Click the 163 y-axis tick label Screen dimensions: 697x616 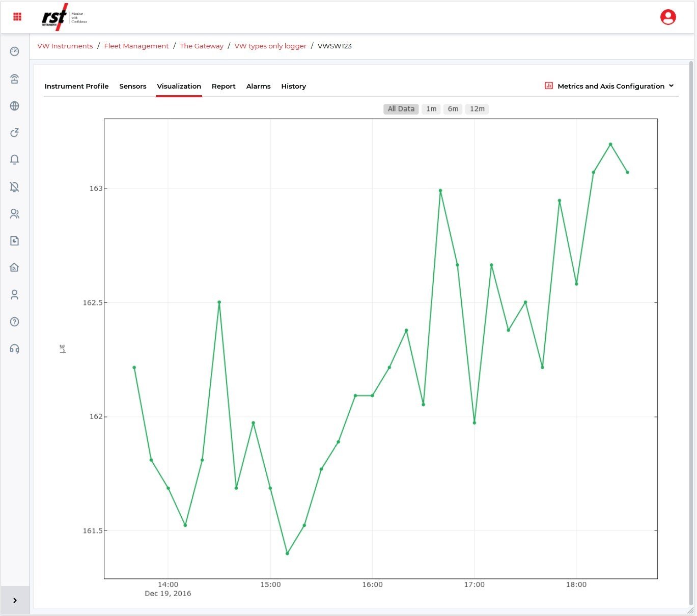pyautogui.click(x=96, y=188)
